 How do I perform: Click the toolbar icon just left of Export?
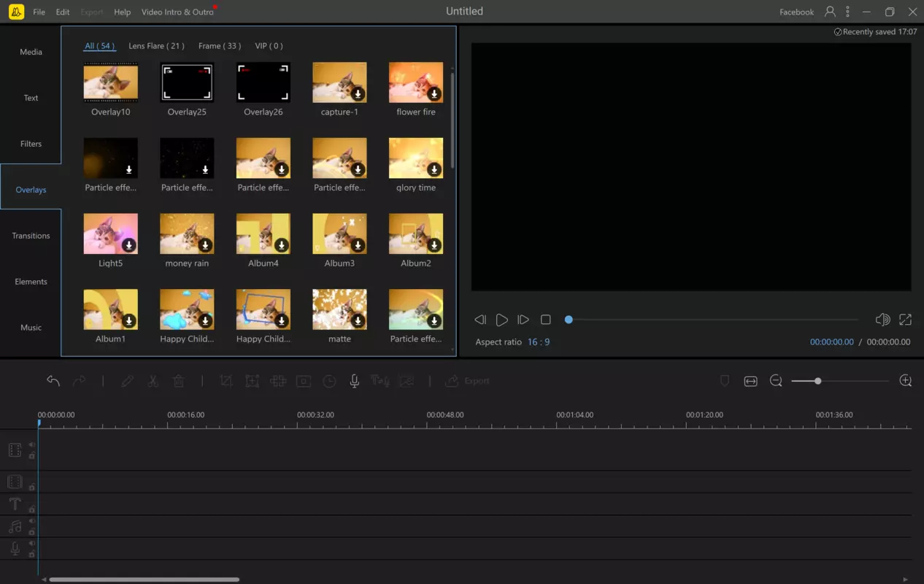[406, 380]
